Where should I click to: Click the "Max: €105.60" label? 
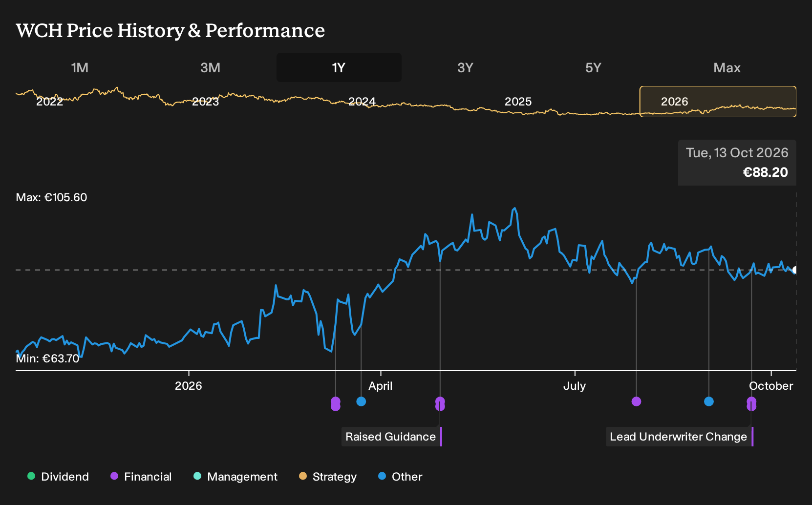pos(51,197)
